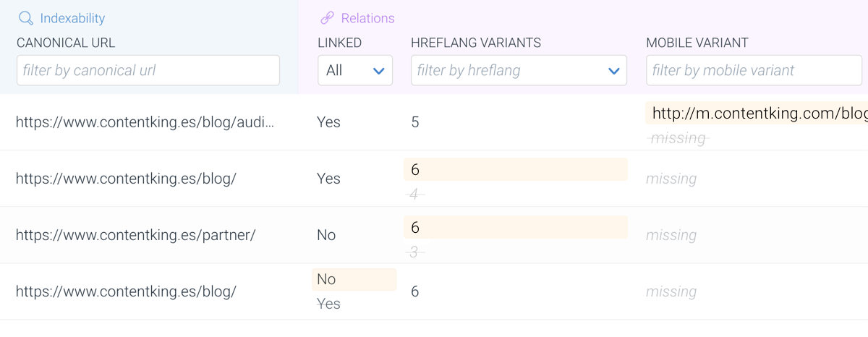The height and width of the screenshot is (337, 868).
Task: Click the Hreflang Variants column header
Action: click(x=476, y=43)
